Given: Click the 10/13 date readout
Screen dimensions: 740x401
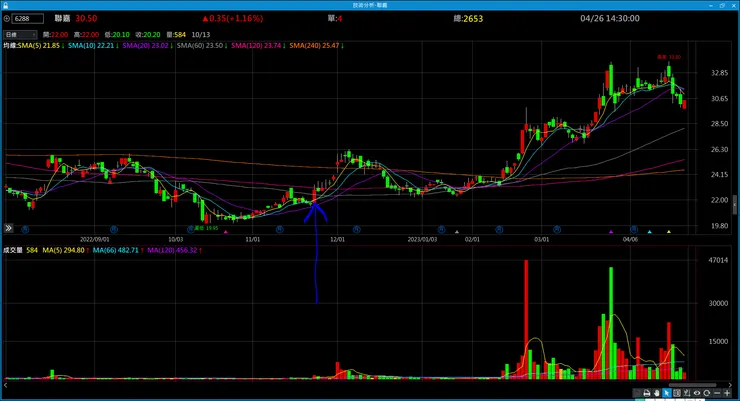Looking at the screenshot, I should [x=201, y=34].
